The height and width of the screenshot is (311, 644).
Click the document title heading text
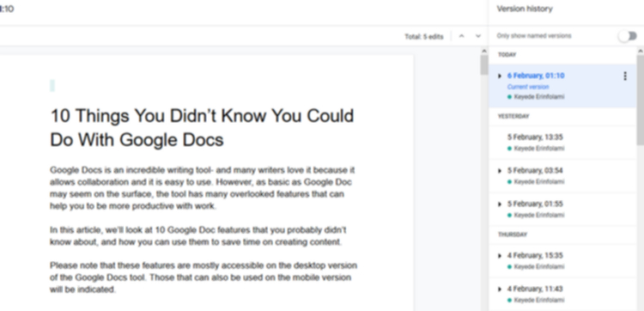202,128
